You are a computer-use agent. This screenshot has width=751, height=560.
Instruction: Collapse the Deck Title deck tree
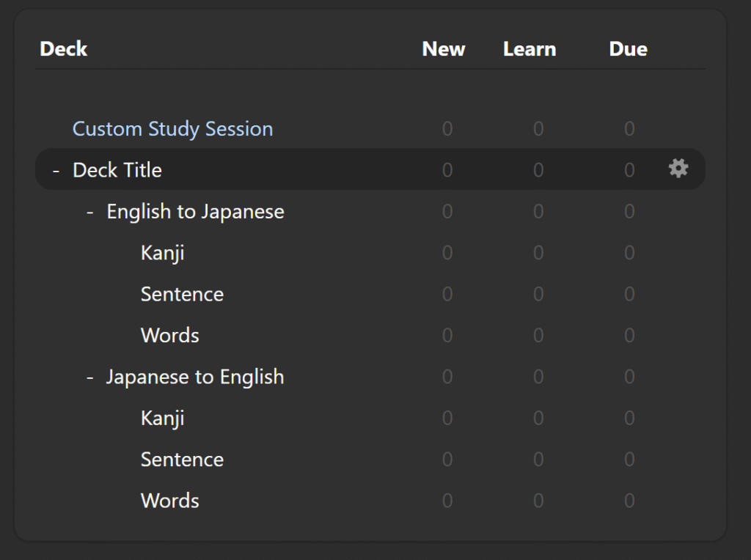coord(56,170)
